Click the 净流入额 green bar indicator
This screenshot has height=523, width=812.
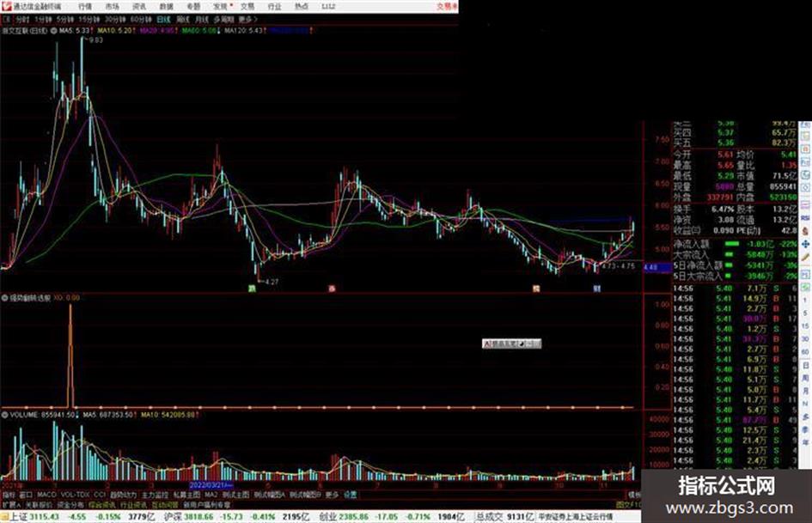pos(732,243)
